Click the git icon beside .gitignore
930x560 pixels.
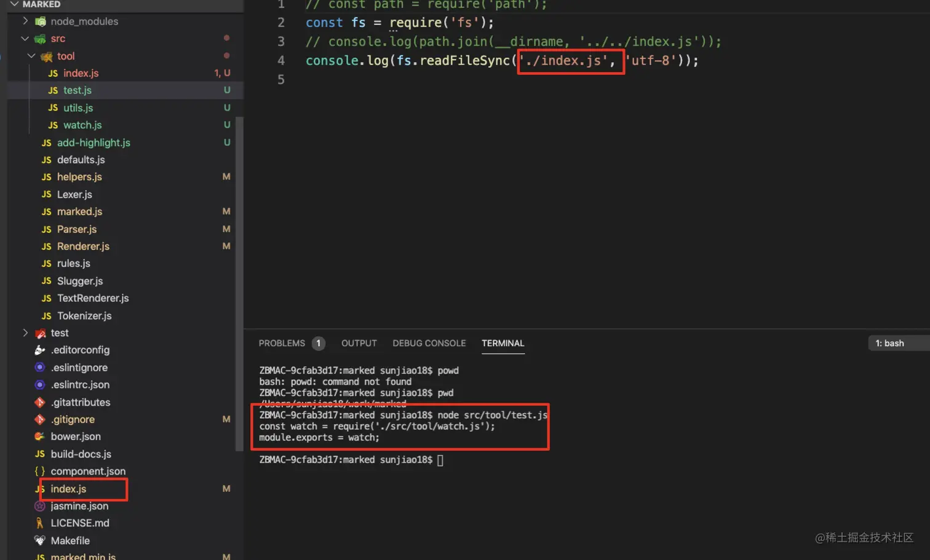pyautogui.click(x=40, y=420)
